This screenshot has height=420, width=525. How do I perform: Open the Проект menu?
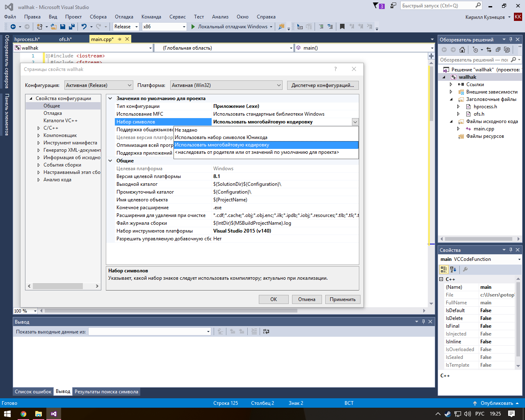point(73,17)
